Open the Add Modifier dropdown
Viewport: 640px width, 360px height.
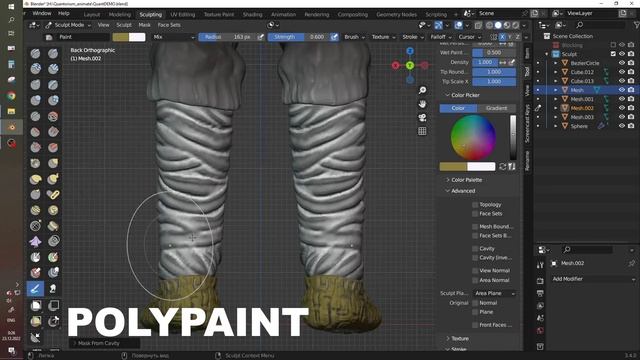[593, 279]
